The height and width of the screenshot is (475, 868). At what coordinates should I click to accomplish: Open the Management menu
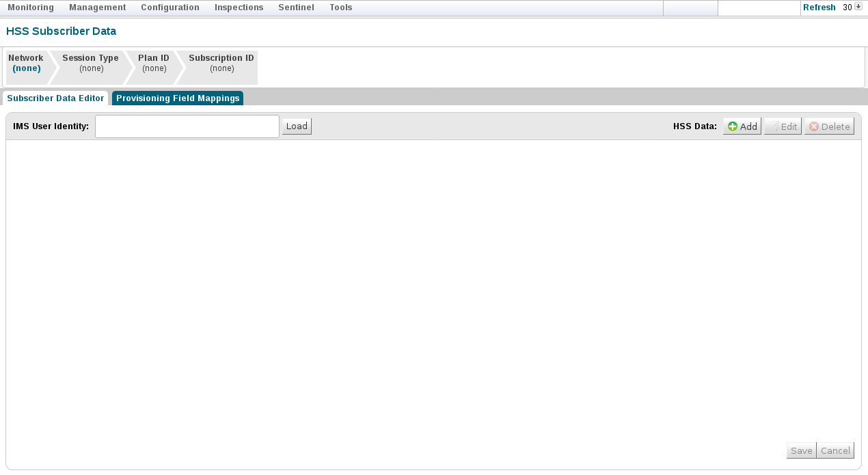pyautogui.click(x=97, y=7)
